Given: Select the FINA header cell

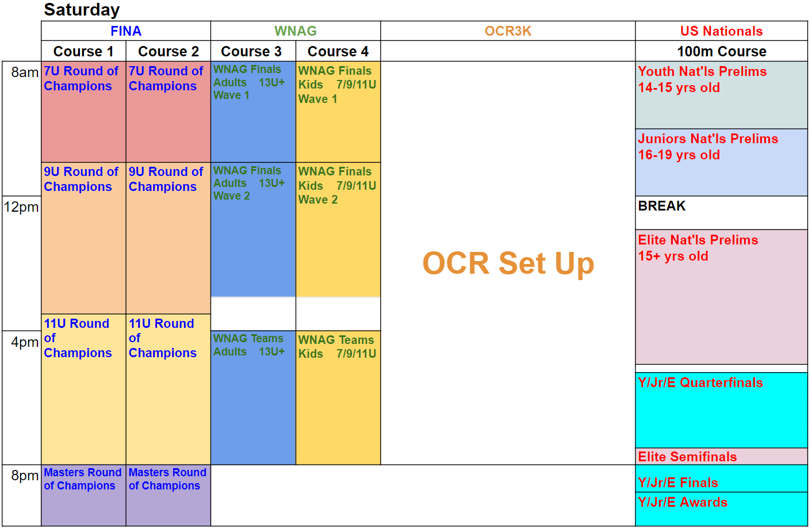Looking at the screenshot, I should (126, 31).
